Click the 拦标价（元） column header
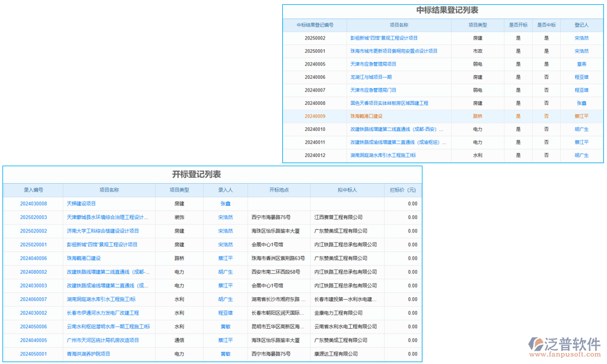The image size is (607, 364). [x=403, y=190]
